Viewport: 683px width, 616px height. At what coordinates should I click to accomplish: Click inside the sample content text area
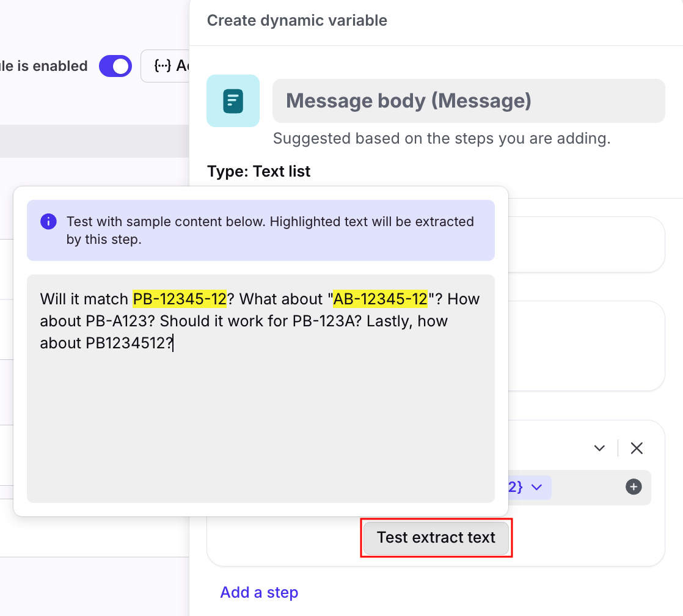(x=260, y=428)
